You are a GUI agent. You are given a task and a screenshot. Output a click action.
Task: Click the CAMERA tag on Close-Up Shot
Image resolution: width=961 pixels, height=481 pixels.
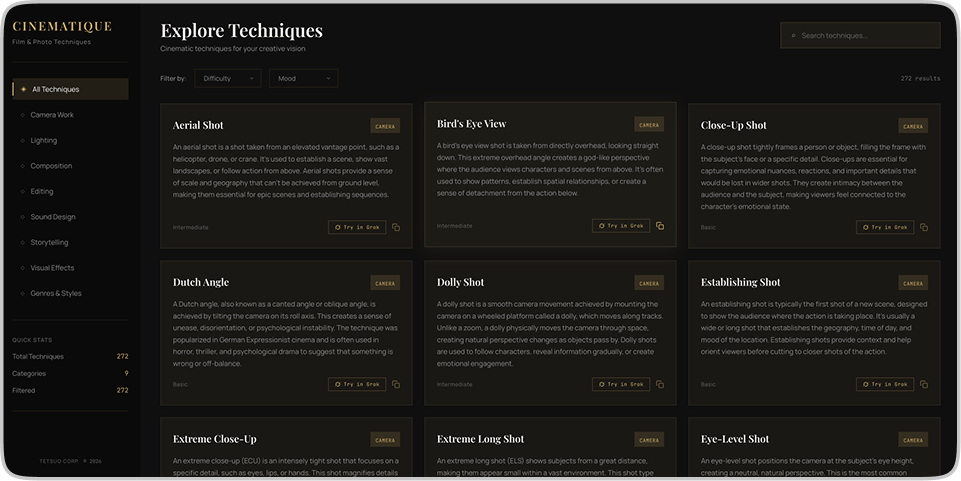tap(913, 126)
